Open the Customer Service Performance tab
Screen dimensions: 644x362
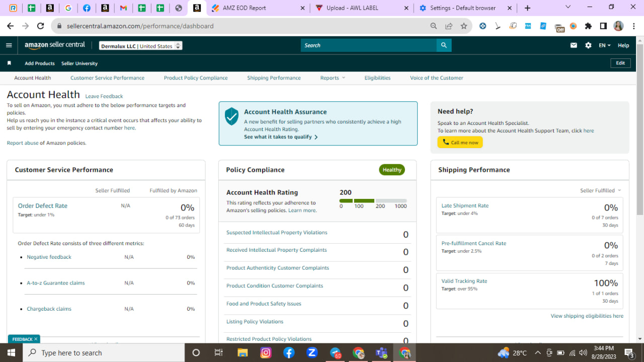tap(107, 78)
